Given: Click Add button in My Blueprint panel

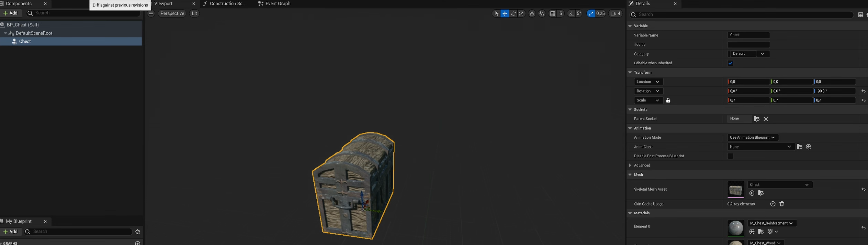Looking at the screenshot, I should point(11,232).
